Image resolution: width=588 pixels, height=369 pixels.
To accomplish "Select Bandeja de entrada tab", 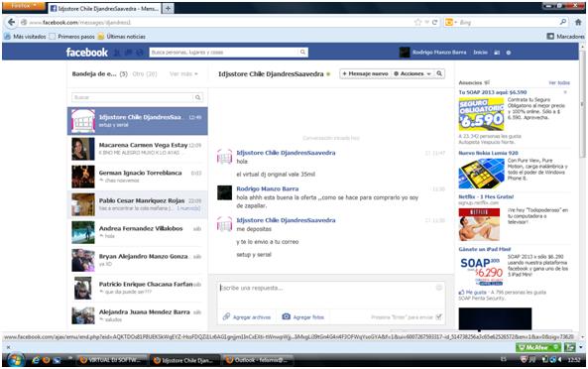I will [100, 73].
